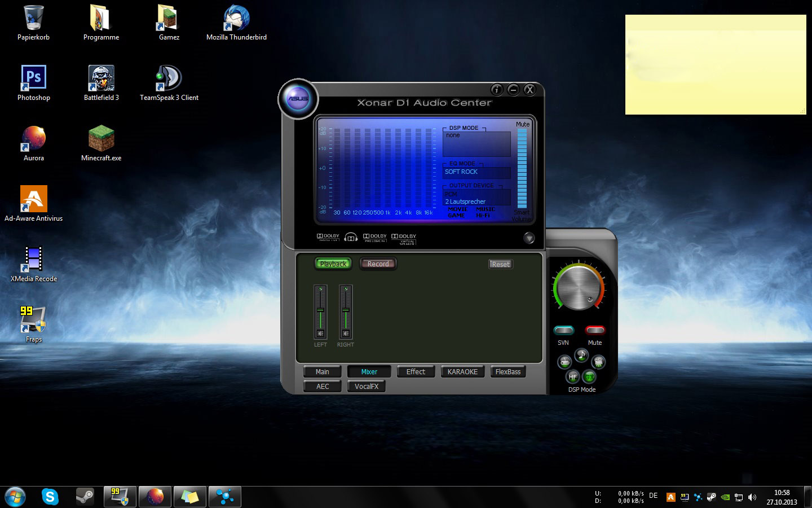Viewport: 812px width, 508px height.
Task: Mute the LEFT channel speaker icon
Action: (320, 334)
